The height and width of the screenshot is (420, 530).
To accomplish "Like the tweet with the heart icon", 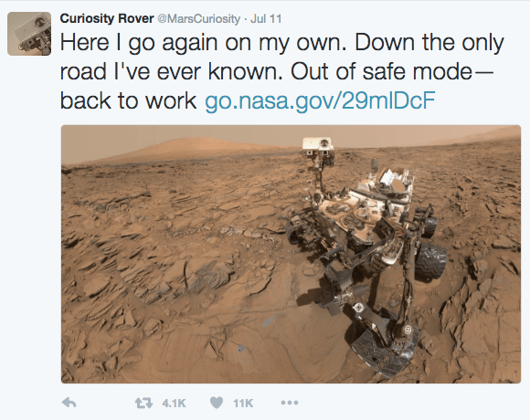I will point(217,403).
